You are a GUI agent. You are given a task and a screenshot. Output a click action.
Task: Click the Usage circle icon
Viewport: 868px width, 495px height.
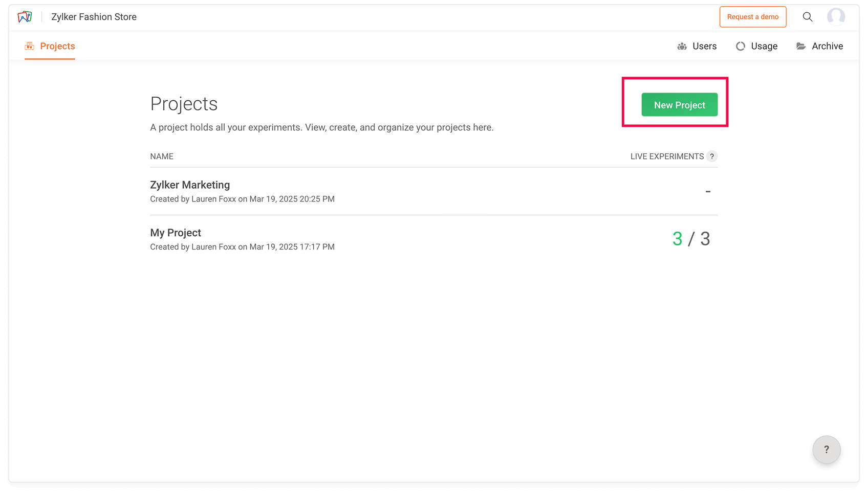740,47
